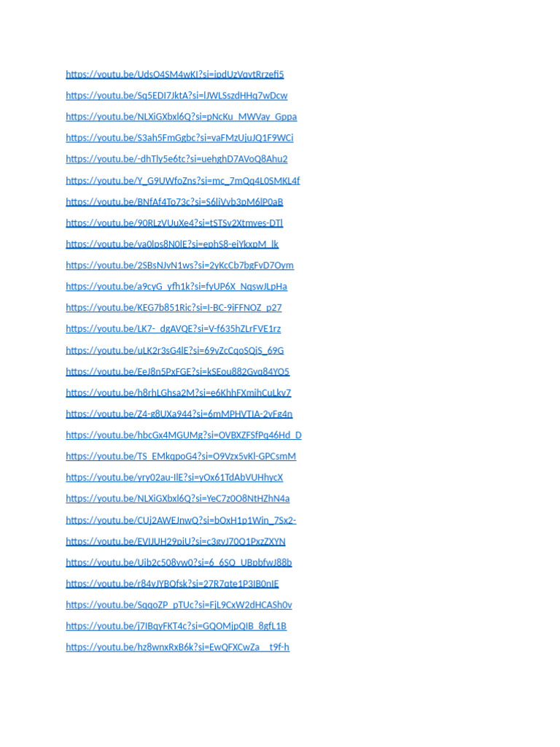Click the youtu.be/a9cyG_yfh1k link
Viewport: 560px width, 747px height.
click(x=176, y=286)
